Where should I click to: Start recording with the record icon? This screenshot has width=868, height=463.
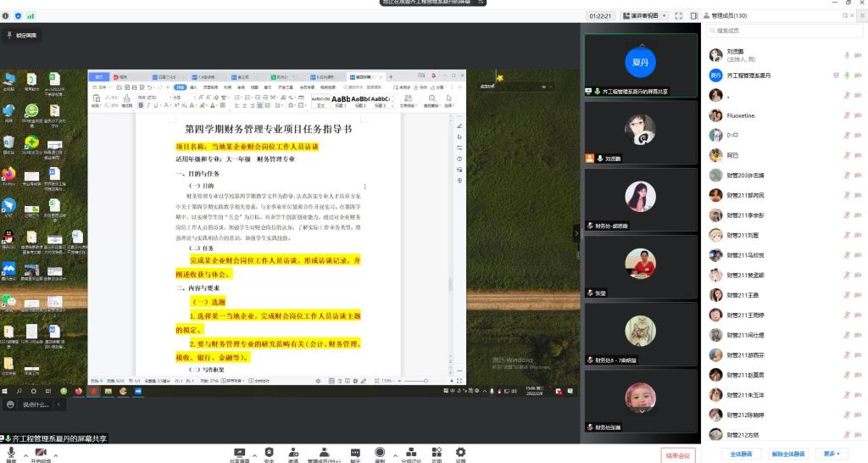point(380,454)
